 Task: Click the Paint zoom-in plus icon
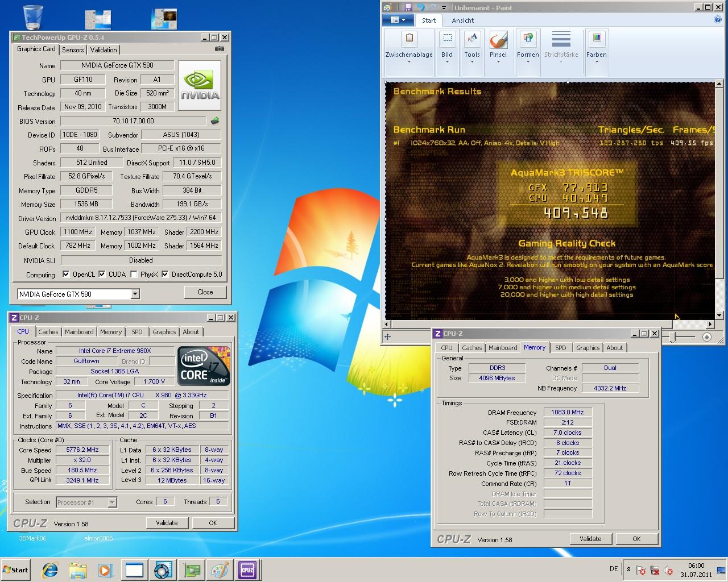coord(707,337)
